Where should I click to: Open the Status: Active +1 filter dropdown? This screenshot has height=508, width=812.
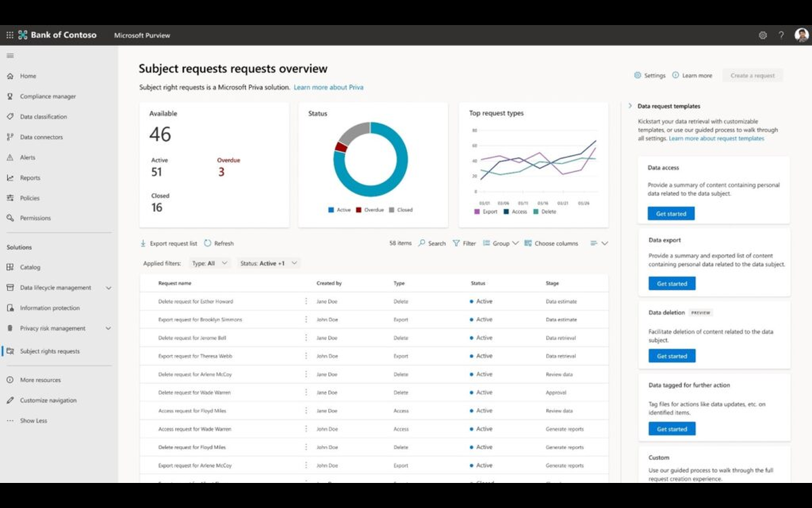(269, 263)
